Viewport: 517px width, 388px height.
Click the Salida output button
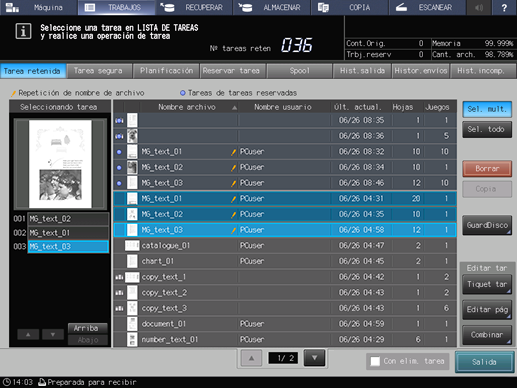pyautogui.click(x=484, y=362)
